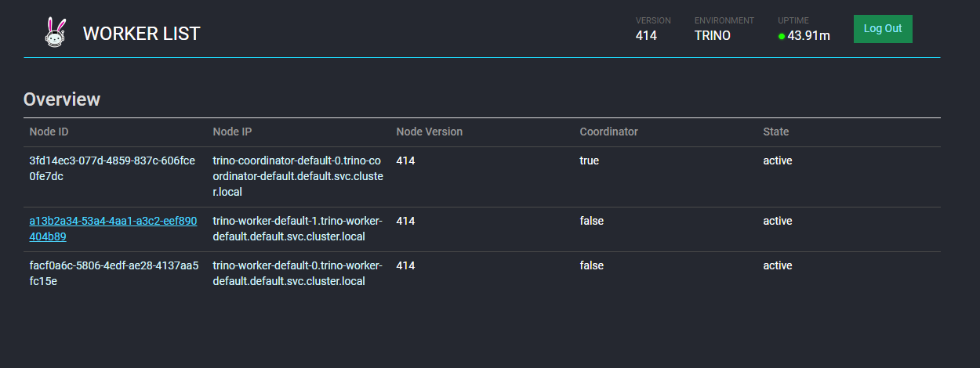This screenshot has height=368, width=980.
Task: Click the Node IP column header
Action: point(232,132)
